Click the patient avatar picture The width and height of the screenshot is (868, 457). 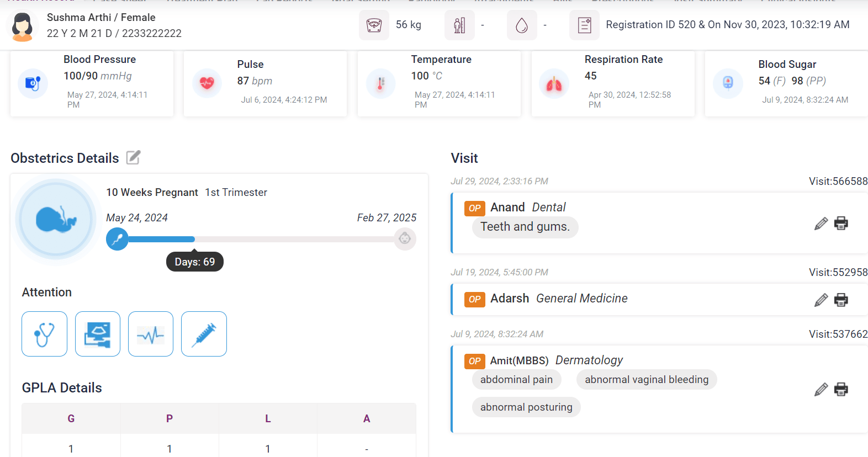pos(23,26)
